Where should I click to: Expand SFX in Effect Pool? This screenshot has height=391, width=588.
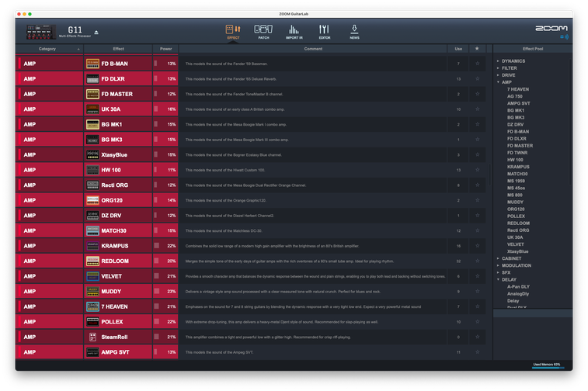[498, 272]
